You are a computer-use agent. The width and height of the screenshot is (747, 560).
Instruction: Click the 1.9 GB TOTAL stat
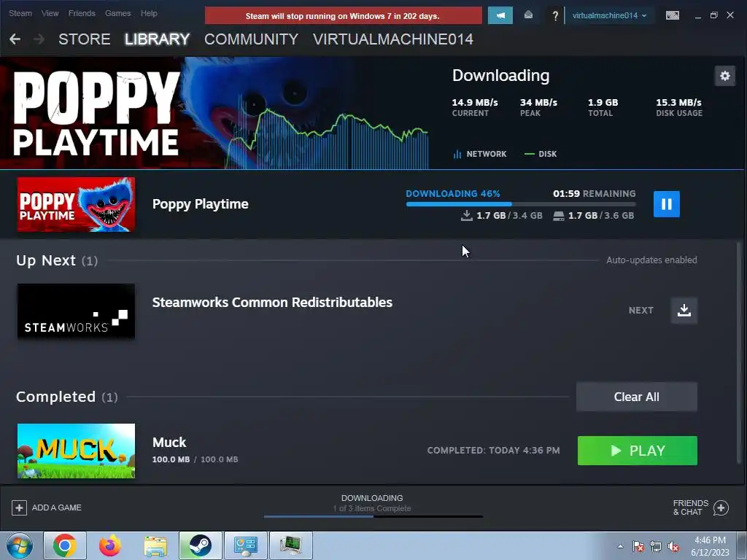pos(603,107)
